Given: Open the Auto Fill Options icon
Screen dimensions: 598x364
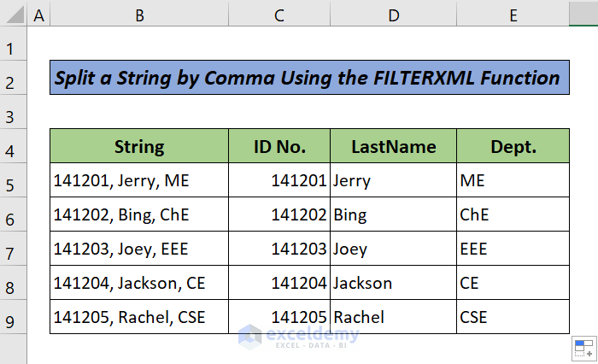Looking at the screenshot, I should tap(583, 348).
